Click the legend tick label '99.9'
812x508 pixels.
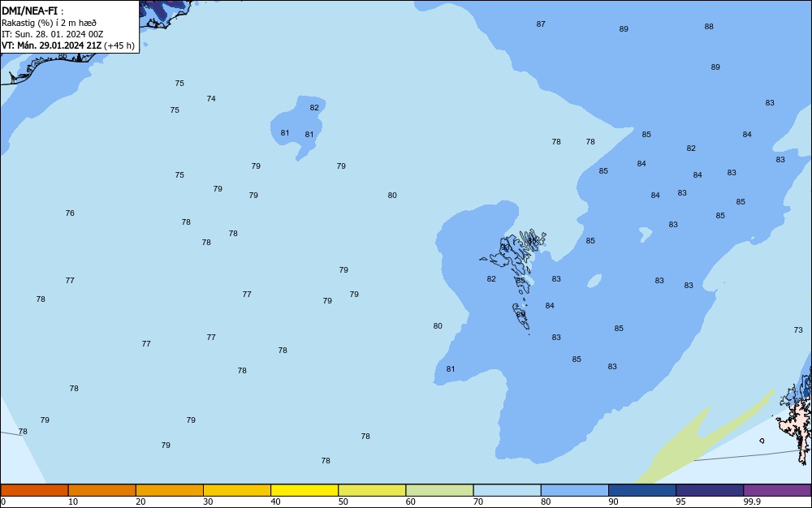pyautogui.click(x=752, y=502)
